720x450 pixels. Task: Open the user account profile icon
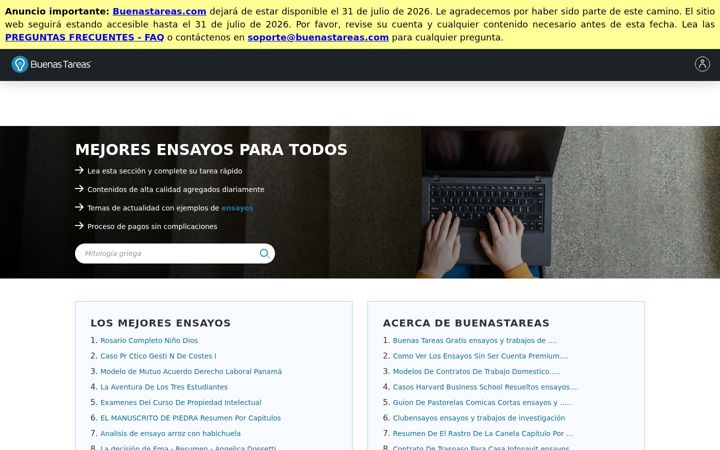[702, 64]
